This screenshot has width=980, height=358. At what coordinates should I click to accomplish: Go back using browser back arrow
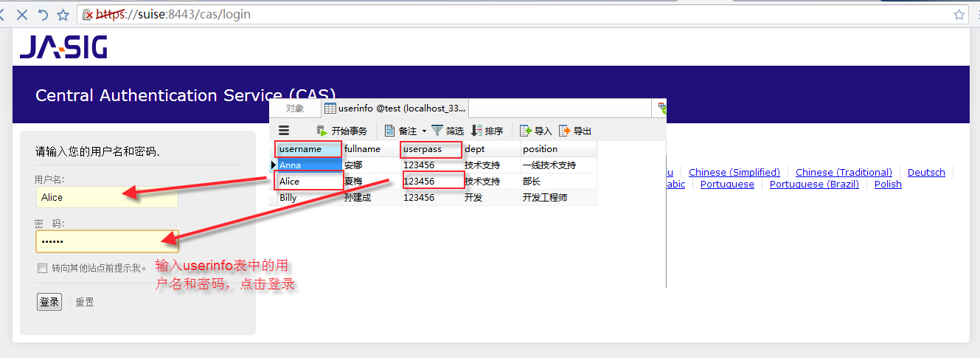click(3, 14)
